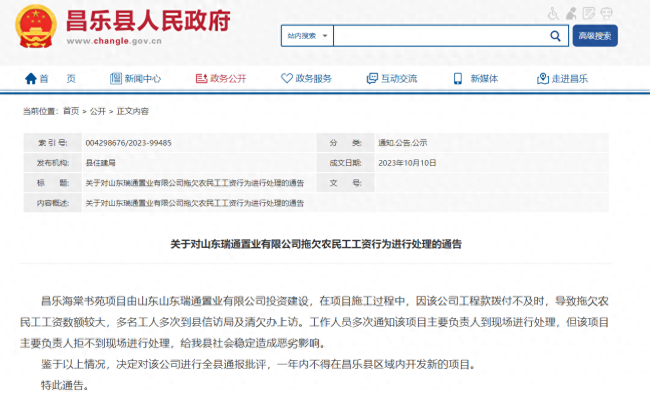This screenshot has height=405, width=650.
Task: Click the paragraph starting 昌乐海棠书苑项目
Action: 314,322
